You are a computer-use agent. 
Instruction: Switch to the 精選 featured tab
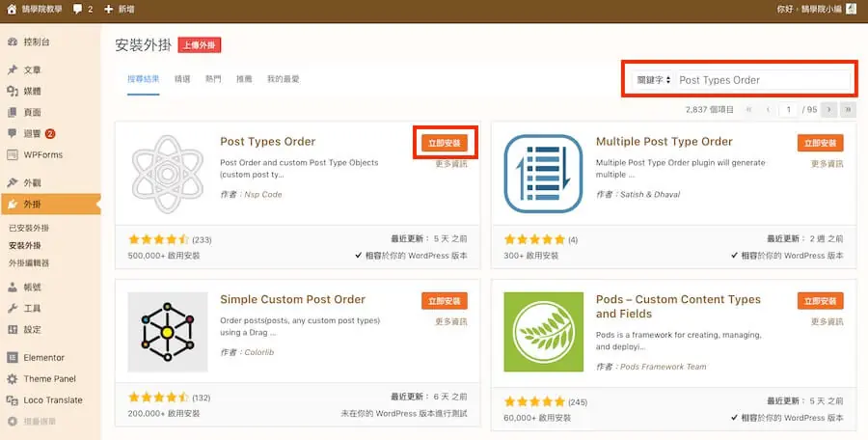click(182, 79)
